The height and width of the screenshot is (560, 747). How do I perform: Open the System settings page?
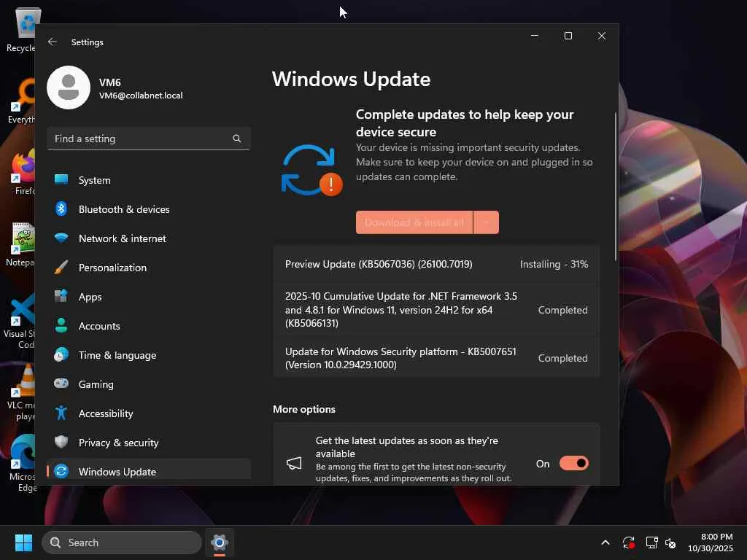click(x=149, y=180)
